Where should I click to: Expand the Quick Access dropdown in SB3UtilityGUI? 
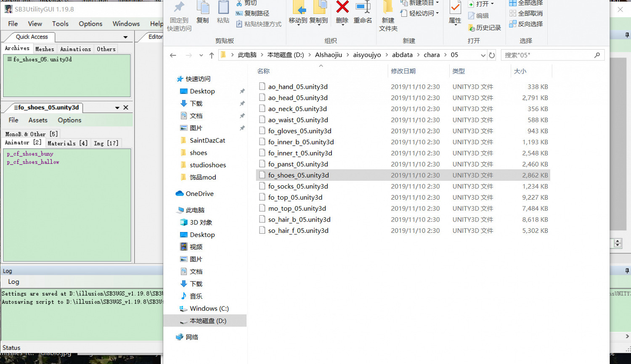[125, 37]
